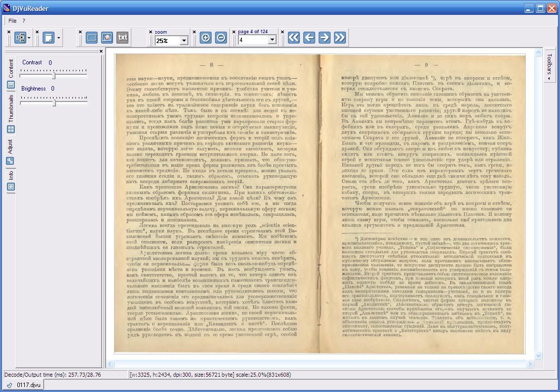The height and width of the screenshot is (392, 560).
Task: Switch to the Content side tab
Action: pyautogui.click(x=10, y=68)
